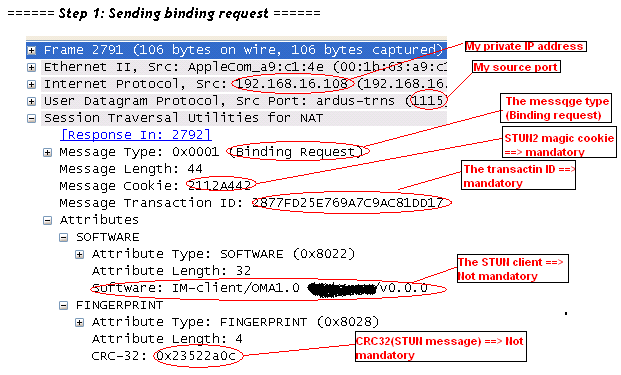Expand Attribute Type SOFTWARE (0x8022)
621x375 pixels.
point(79,255)
